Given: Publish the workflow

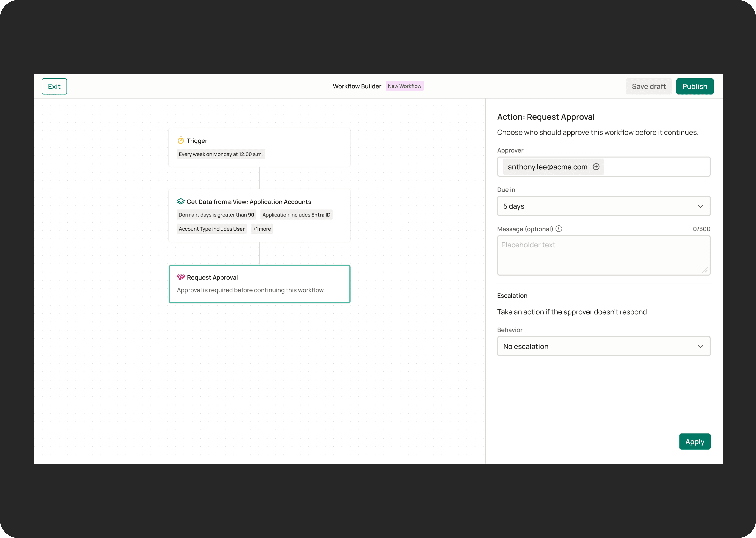Looking at the screenshot, I should click(694, 87).
